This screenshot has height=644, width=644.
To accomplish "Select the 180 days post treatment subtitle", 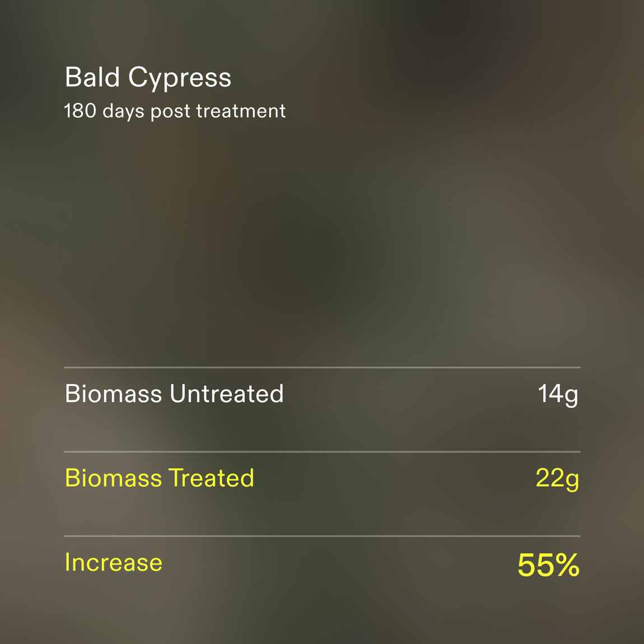I will (x=175, y=111).
